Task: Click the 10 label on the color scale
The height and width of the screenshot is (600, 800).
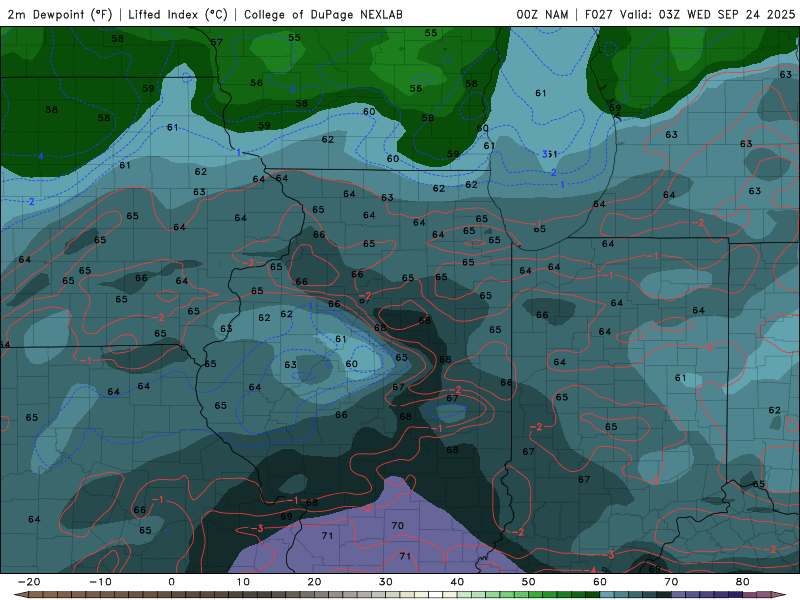Action: [x=243, y=582]
